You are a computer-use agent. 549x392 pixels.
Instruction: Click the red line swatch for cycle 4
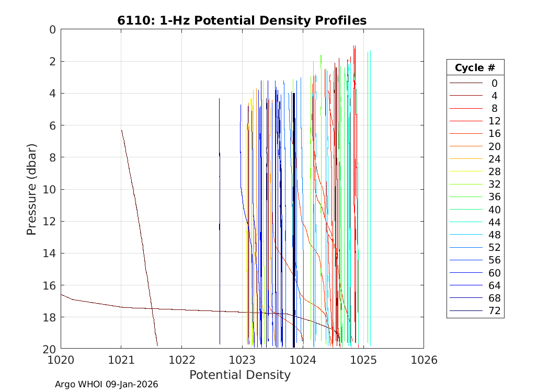coord(465,96)
